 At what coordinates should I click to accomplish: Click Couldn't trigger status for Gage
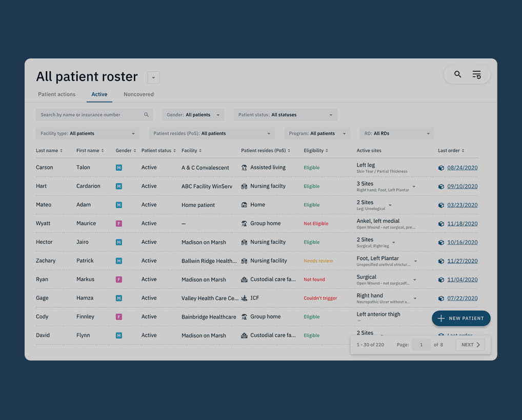[x=320, y=298]
